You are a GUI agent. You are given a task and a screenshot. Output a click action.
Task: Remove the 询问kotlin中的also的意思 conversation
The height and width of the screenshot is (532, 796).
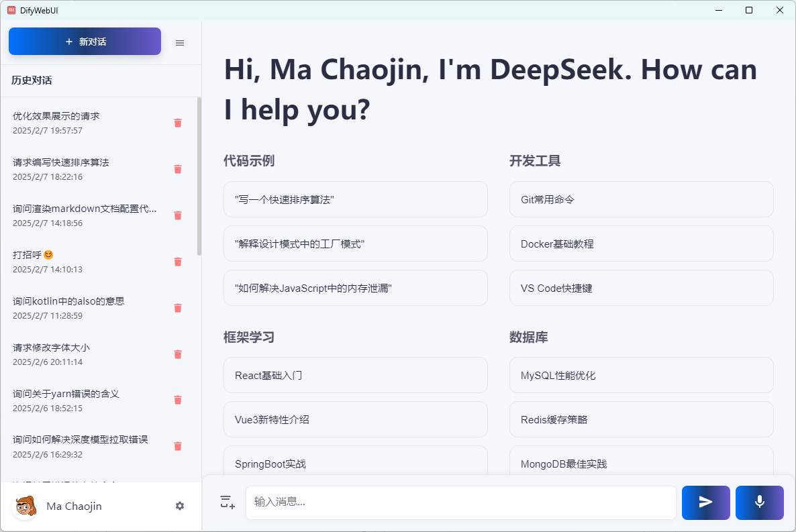click(x=178, y=308)
